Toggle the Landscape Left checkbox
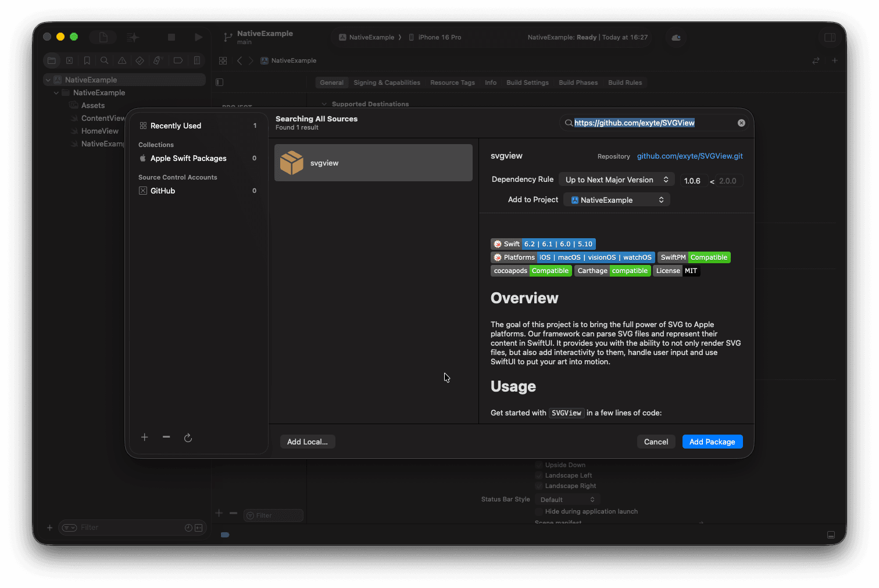The height and width of the screenshot is (588, 879). pyautogui.click(x=539, y=475)
